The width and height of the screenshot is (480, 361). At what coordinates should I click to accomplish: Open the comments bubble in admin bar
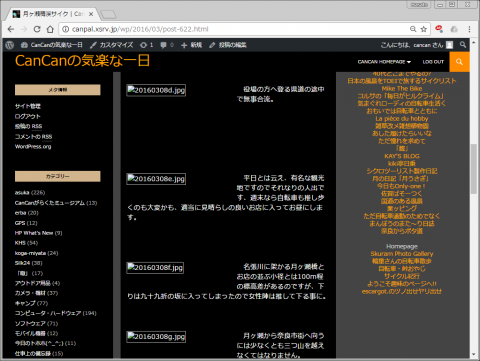pos(167,45)
